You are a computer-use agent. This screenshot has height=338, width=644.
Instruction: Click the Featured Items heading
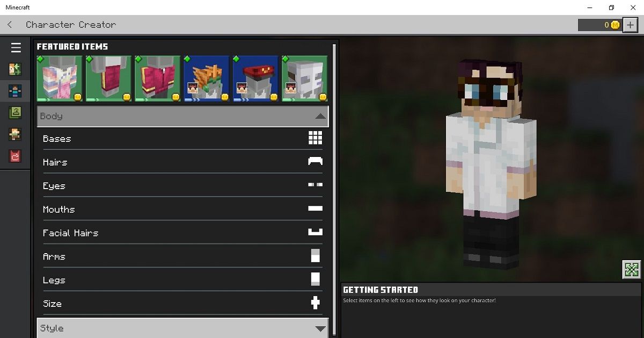tap(72, 47)
